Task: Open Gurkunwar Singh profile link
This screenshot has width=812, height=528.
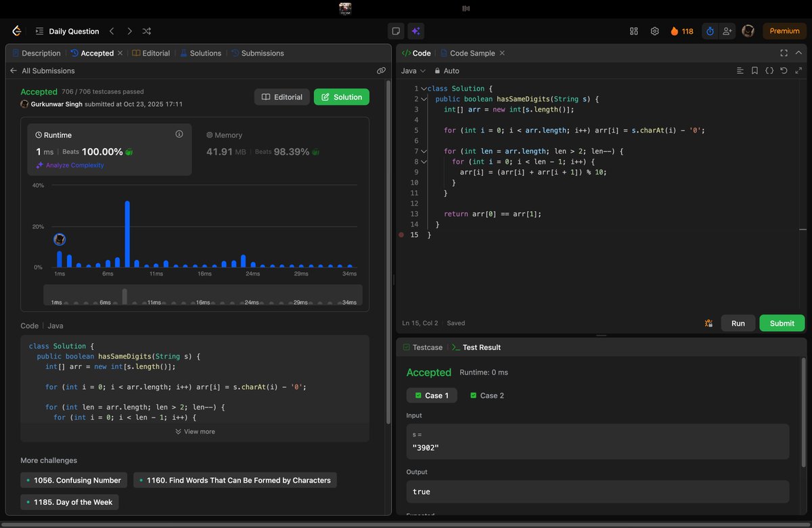Action: click(55, 104)
